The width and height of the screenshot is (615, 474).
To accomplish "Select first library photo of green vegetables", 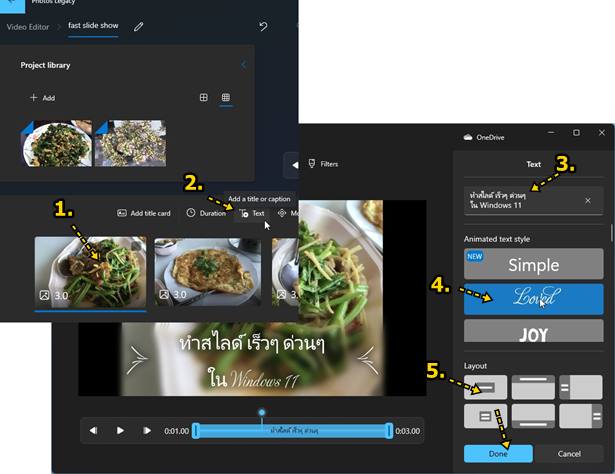I will point(56,143).
